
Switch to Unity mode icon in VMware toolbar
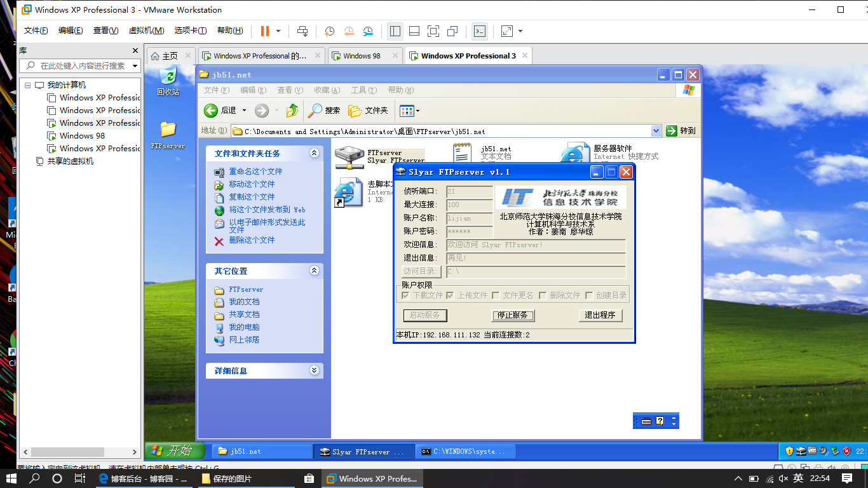pos(452,31)
